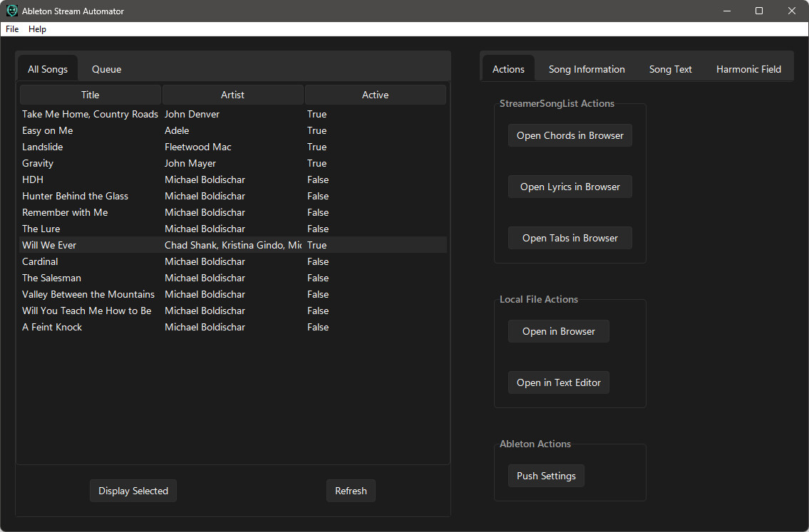
Task: Click the Active value in Will We Ever row
Action: 316,245
